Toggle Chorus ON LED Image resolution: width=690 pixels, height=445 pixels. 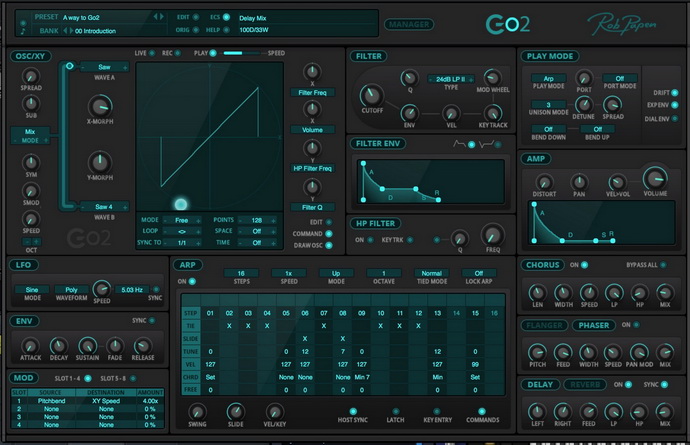(x=584, y=265)
